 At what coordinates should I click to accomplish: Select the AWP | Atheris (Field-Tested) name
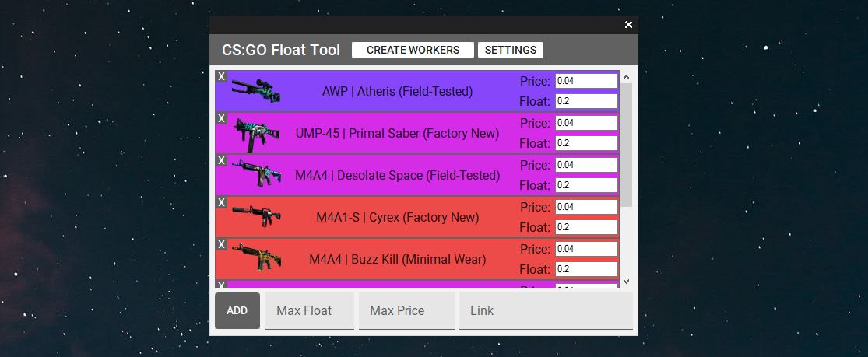pyautogui.click(x=398, y=92)
